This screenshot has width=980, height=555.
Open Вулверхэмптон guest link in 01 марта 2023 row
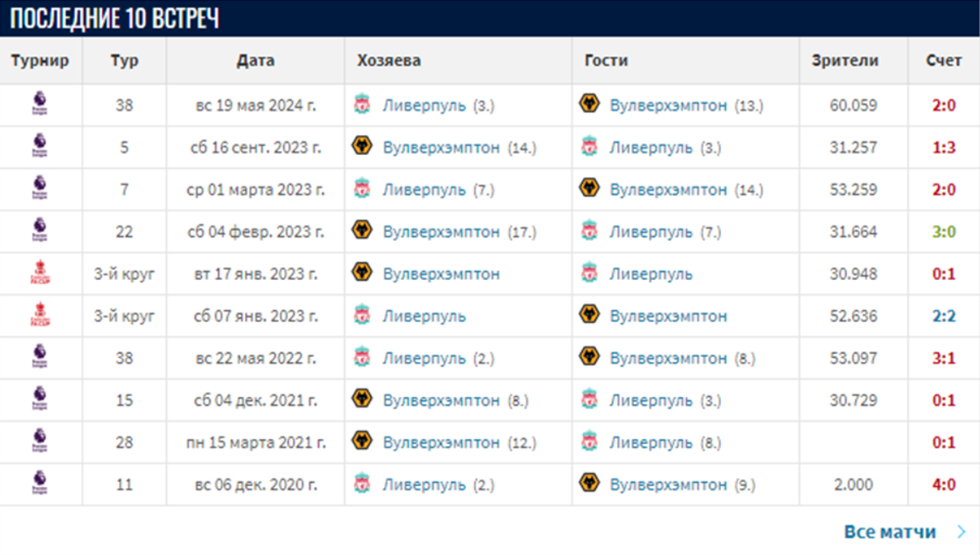[x=668, y=190]
